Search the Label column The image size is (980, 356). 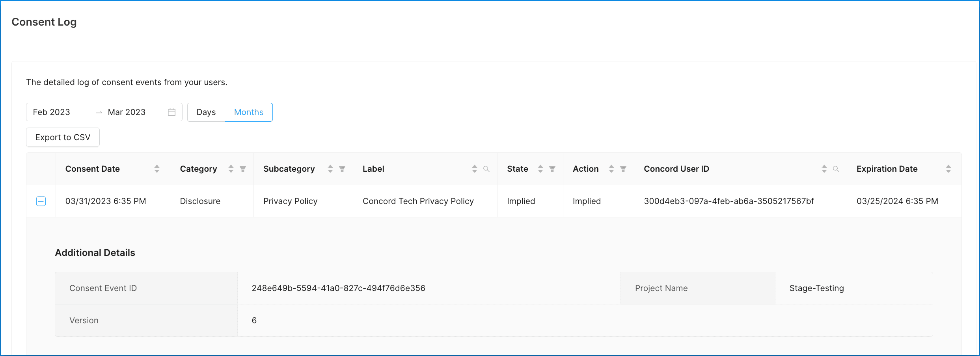pyautogui.click(x=486, y=169)
